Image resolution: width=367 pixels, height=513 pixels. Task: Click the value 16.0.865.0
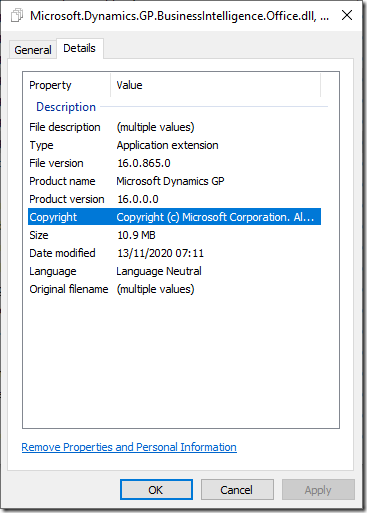coord(144,163)
